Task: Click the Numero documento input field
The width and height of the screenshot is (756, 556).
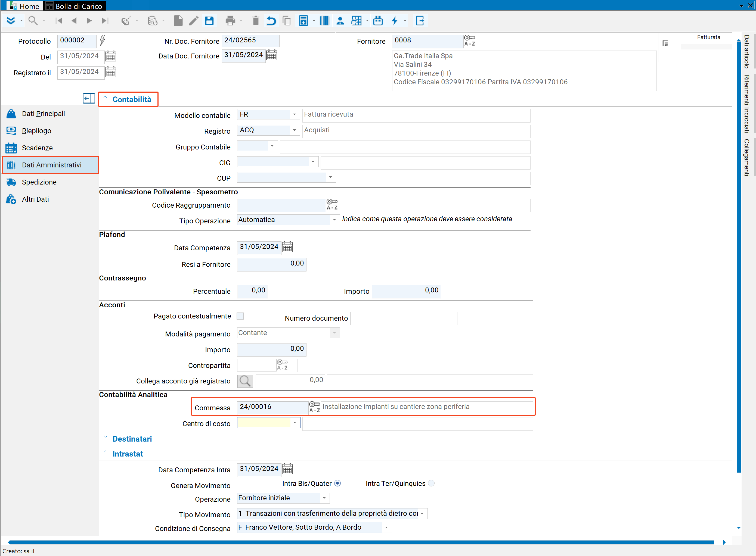Action: 403,318
